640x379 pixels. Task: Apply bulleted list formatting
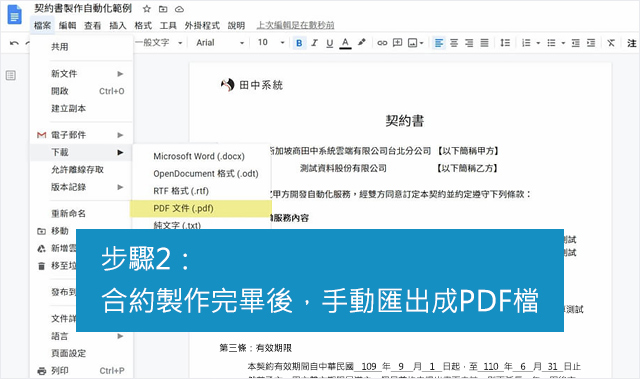pyautogui.click(x=551, y=43)
